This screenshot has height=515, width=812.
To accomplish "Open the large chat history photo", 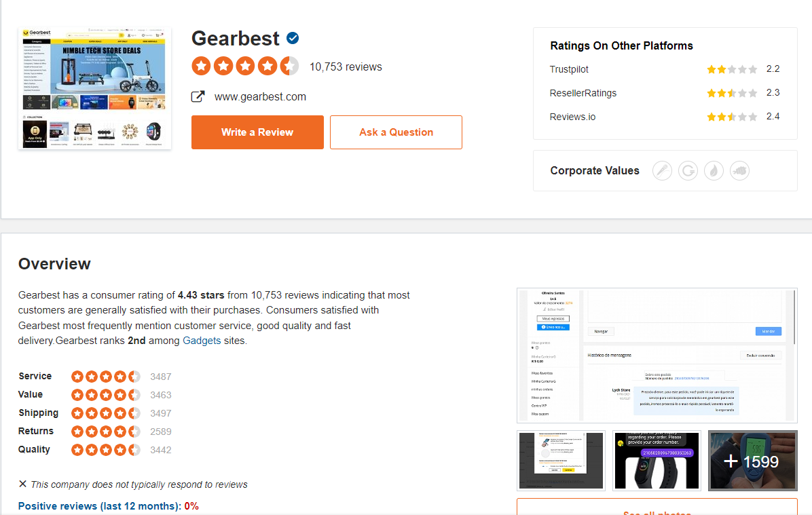I will tap(657, 355).
